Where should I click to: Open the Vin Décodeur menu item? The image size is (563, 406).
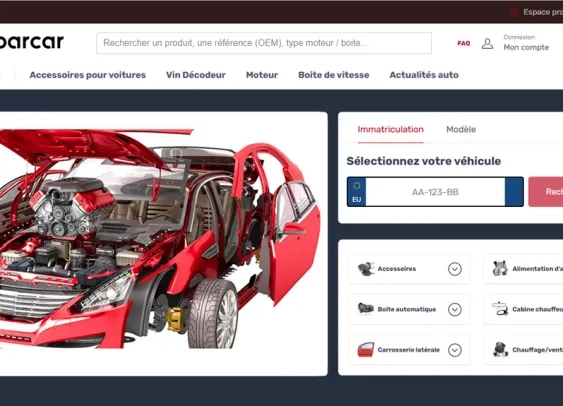196,75
